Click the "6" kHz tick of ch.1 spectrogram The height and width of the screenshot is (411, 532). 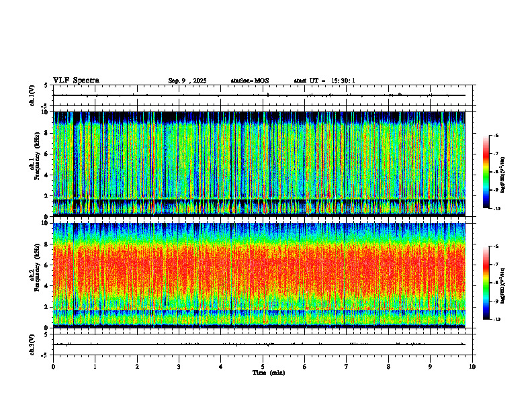coord(47,154)
